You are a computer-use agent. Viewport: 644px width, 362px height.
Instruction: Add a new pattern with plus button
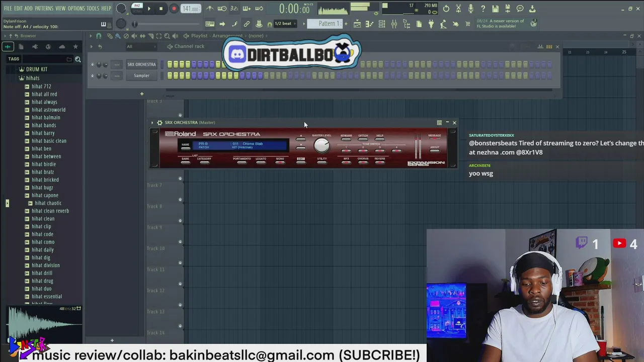tap(346, 24)
